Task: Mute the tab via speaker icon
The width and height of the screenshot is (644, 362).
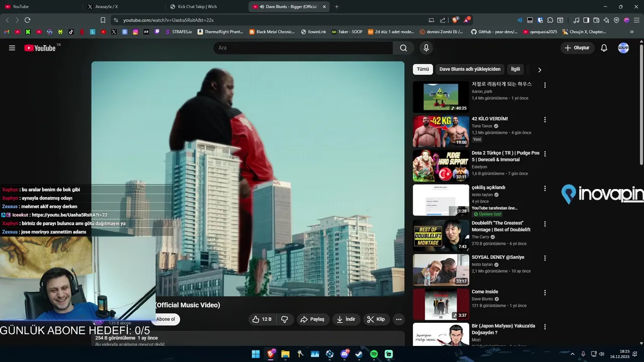Action: click(262, 7)
